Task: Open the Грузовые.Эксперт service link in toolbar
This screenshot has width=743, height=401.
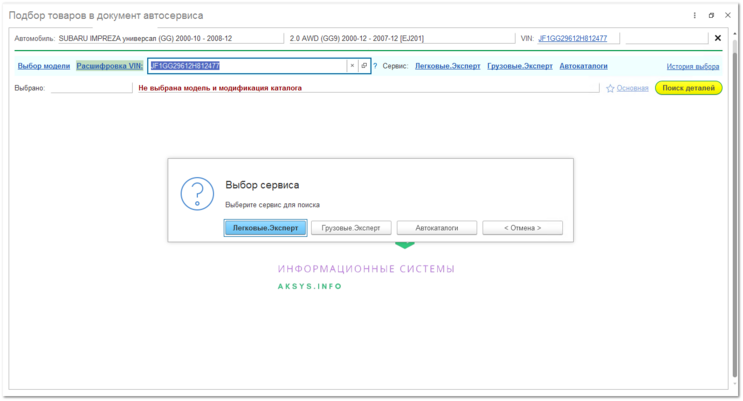Action: click(x=520, y=66)
